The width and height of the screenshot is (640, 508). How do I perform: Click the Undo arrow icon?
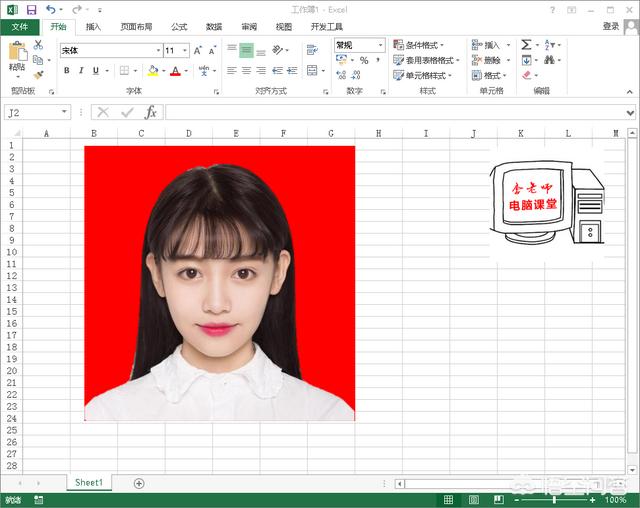pos(50,9)
